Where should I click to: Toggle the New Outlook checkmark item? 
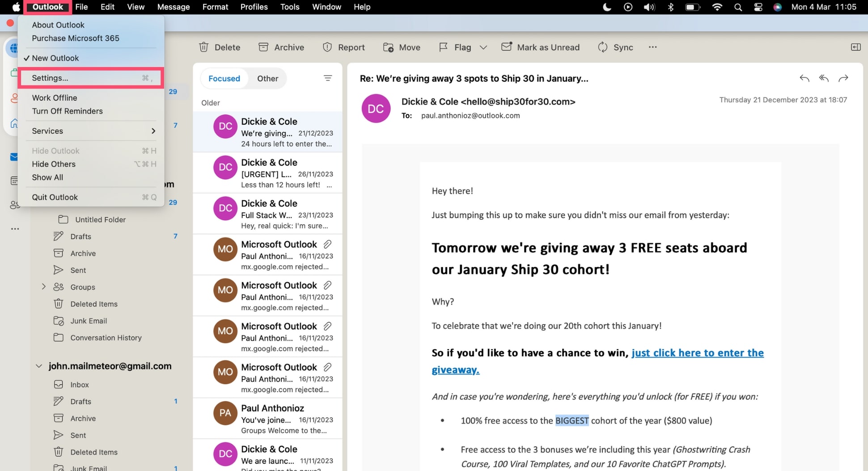(x=55, y=58)
